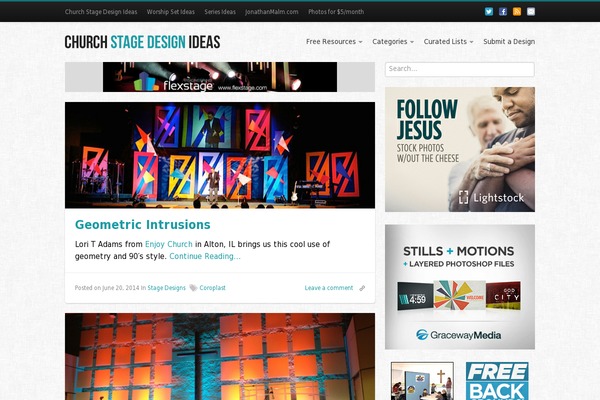Open Church Stage Design Ideas top link
This screenshot has height=400, width=600.
point(101,12)
